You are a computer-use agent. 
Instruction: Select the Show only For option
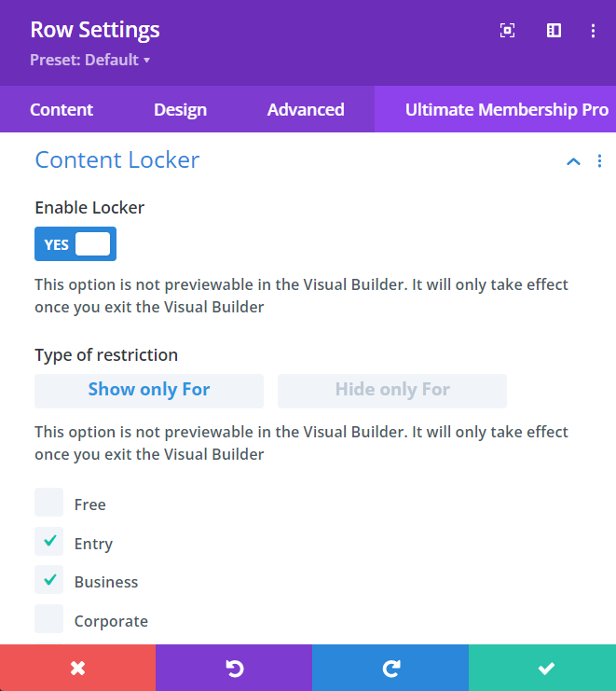click(x=149, y=391)
